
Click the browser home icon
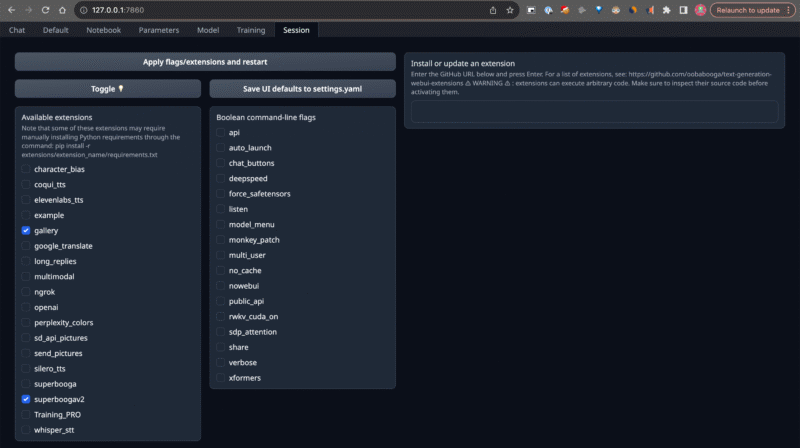[62, 10]
